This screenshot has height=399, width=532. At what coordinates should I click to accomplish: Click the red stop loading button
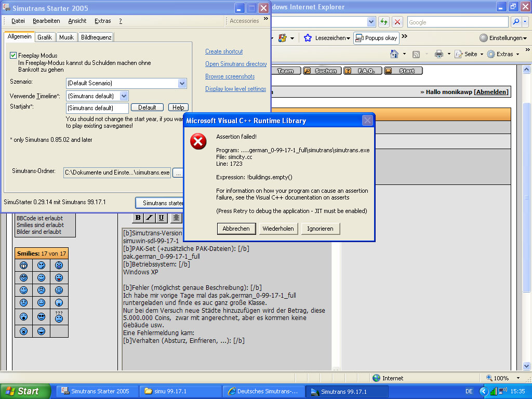click(397, 22)
